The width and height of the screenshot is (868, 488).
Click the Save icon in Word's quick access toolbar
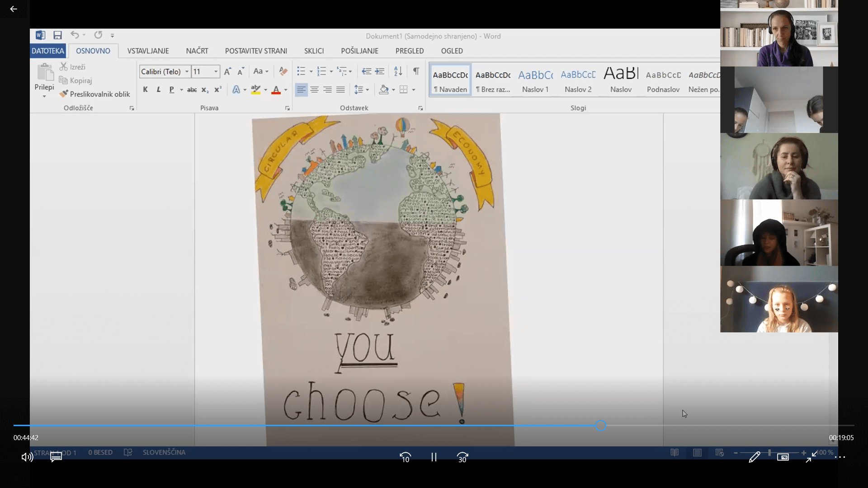click(x=57, y=35)
